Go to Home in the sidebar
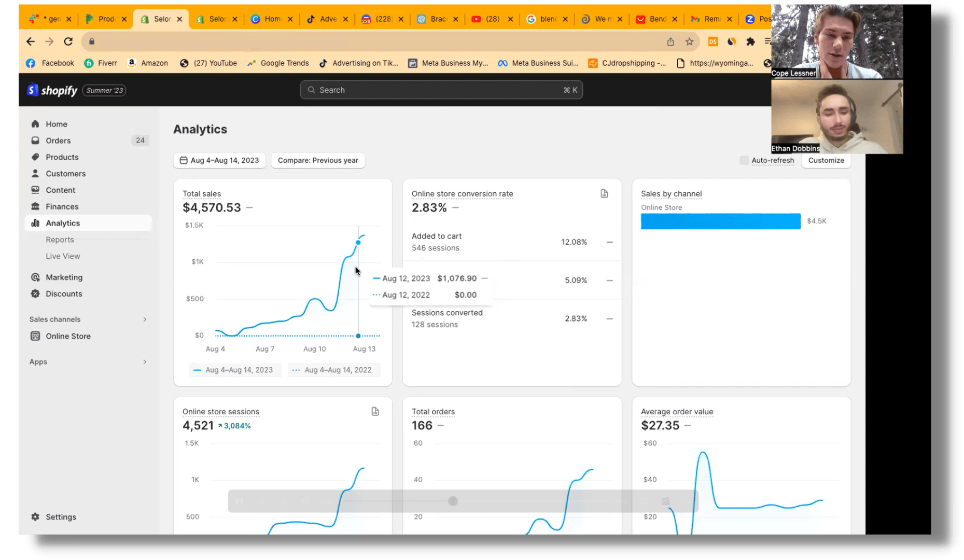Screen dimensions: 964x560 [x=57, y=124]
